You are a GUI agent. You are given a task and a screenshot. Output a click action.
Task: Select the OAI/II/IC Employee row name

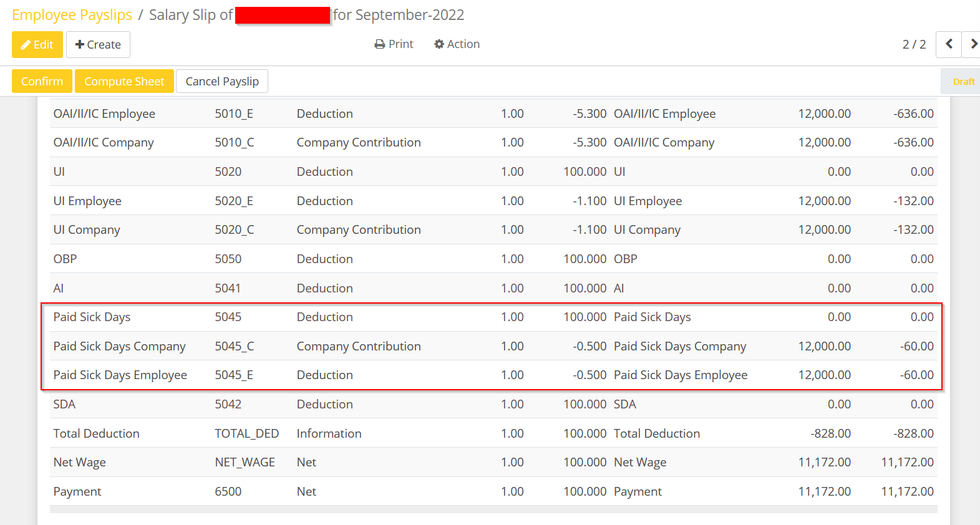tap(104, 113)
